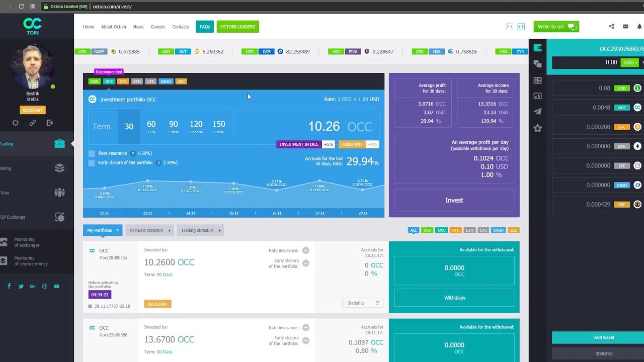Click Withdraw on first portfolio
Image resolution: width=644 pixels, height=362 pixels.
454,298
